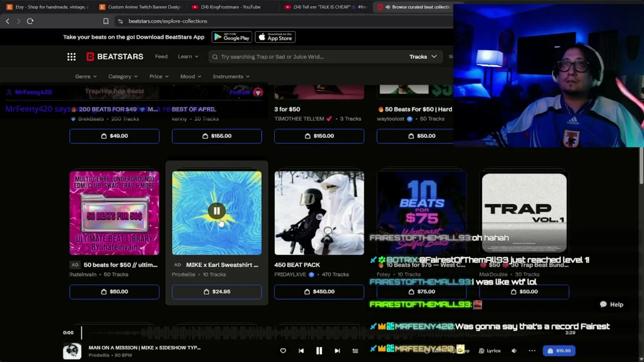Viewport: 644px width, 362px height.
Task: Like the current track with heart icon
Action: tap(283, 351)
